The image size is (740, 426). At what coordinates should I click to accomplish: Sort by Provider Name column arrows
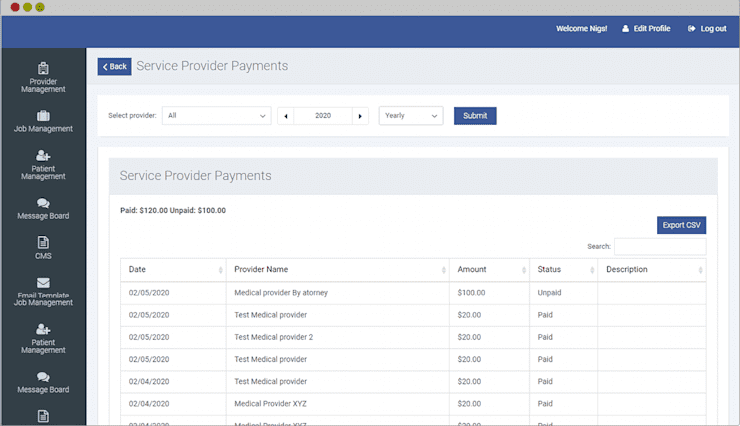coord(444,270)
